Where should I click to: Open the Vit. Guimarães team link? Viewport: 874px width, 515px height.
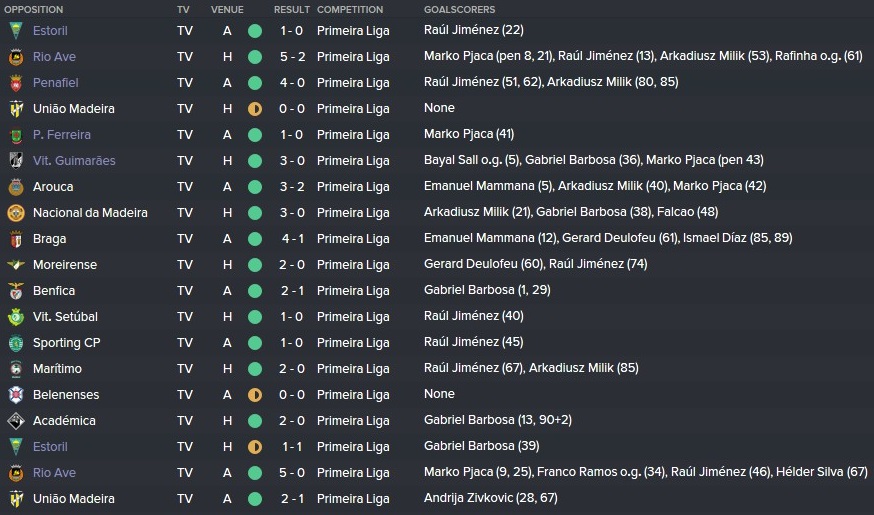pyautogui.click(x=74, y=161)
